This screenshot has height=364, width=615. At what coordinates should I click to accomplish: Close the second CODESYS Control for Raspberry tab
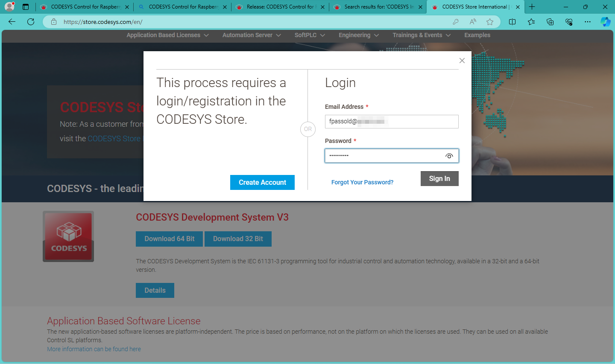coord(225,7)
